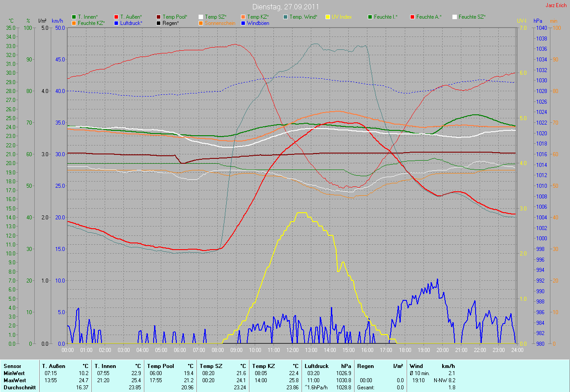Select the 'Temp Pool*' legend label
Viewport: 570px width, 392px height.
(175, 17)
